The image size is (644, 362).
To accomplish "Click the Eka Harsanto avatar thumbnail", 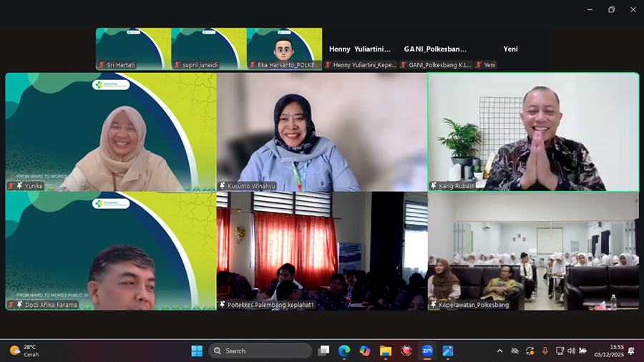I will (284, 49).
